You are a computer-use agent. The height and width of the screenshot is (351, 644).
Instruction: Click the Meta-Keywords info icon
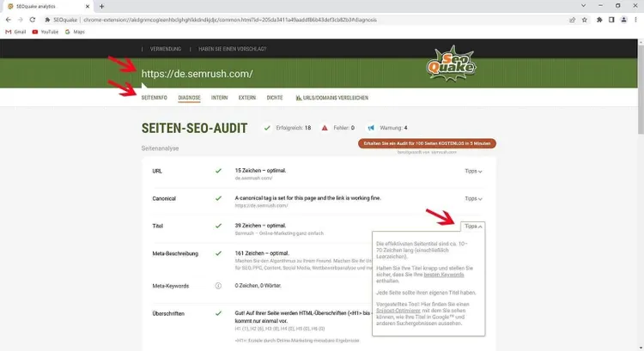click(x=218, y=286)
